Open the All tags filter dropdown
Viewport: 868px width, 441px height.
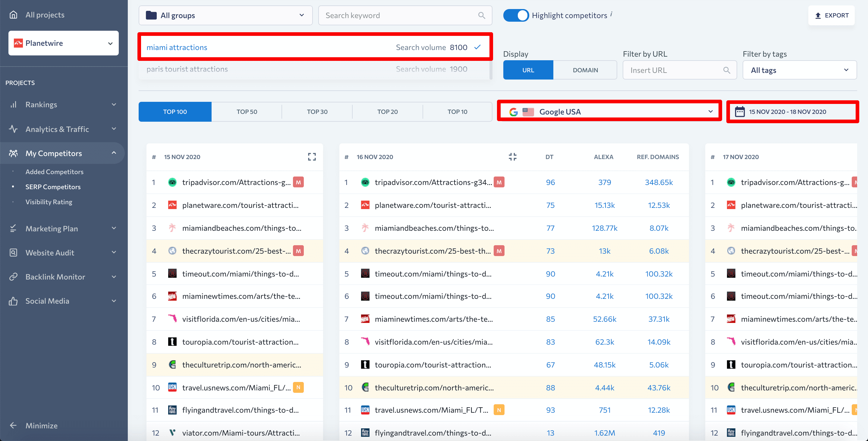(799, 70)
